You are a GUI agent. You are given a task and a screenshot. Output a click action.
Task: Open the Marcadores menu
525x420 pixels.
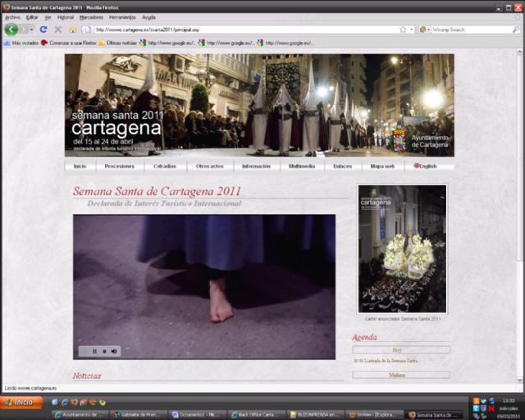pos(91,17)
